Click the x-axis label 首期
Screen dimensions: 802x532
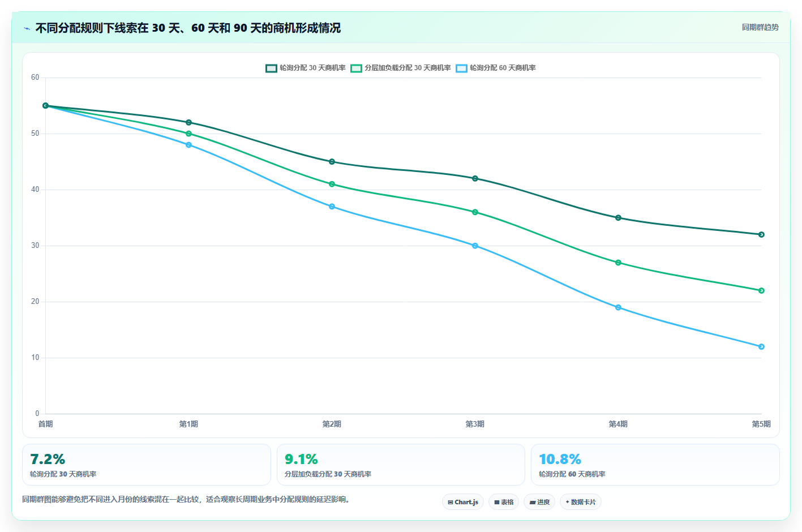point(46,424)
